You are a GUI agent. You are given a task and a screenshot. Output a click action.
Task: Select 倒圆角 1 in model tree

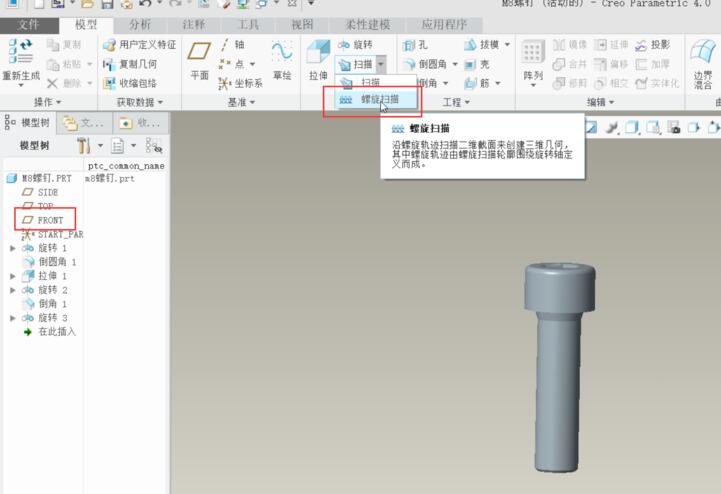tap(50, 262)
